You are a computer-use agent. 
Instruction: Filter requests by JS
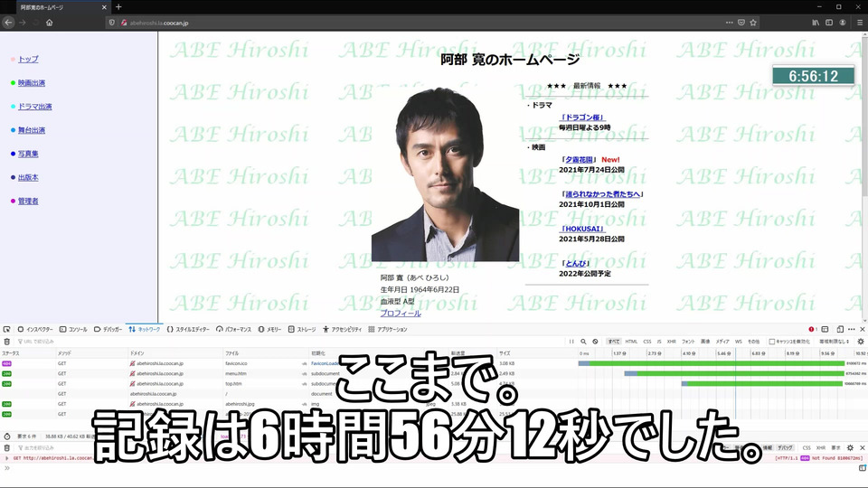[x=659, y=342]
